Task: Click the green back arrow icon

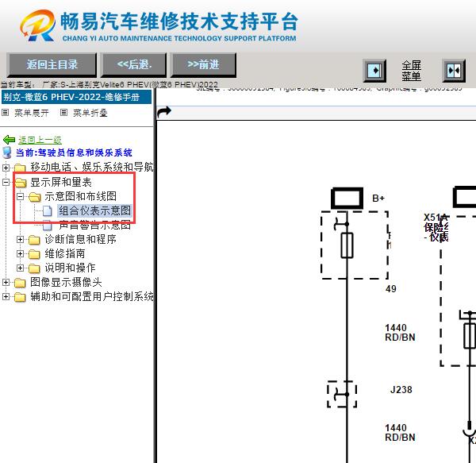Action: coord(9,140)
